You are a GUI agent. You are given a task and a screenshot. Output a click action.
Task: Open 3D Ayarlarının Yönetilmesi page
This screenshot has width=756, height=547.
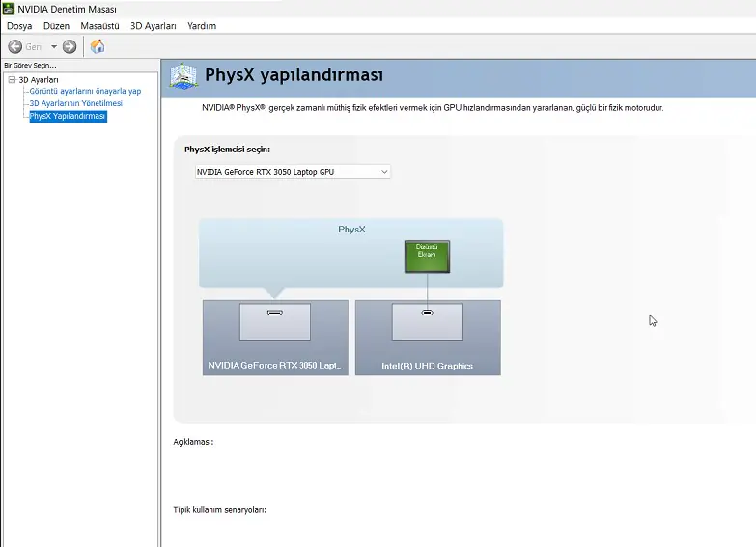coord(75,103)
